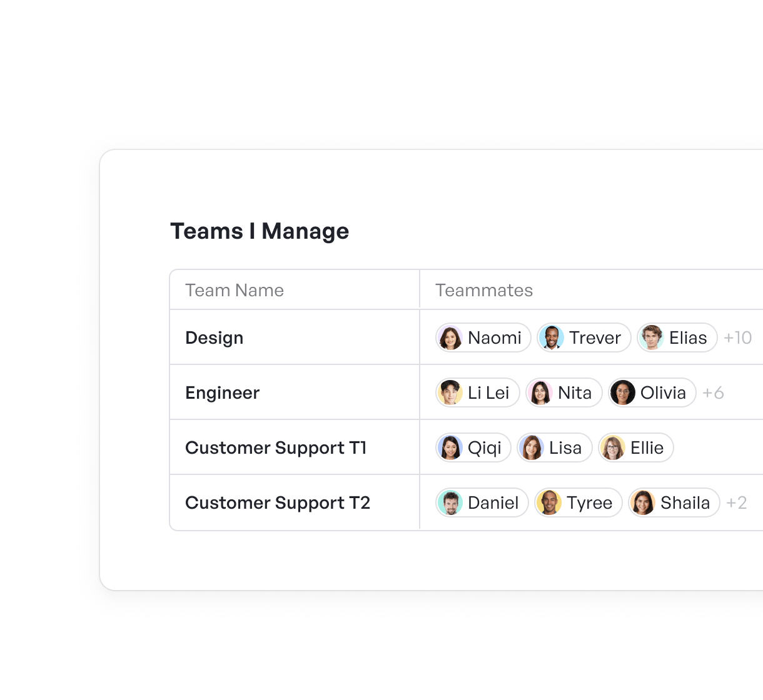Click Shaila's avatar photo
763x700 pixels.
643,503
